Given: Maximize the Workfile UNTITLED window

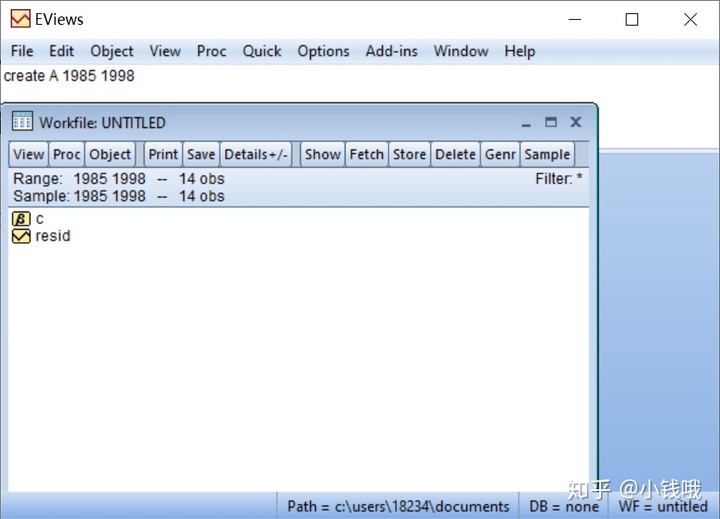Looking at the screenshot, I should click(x=551, y=122).
